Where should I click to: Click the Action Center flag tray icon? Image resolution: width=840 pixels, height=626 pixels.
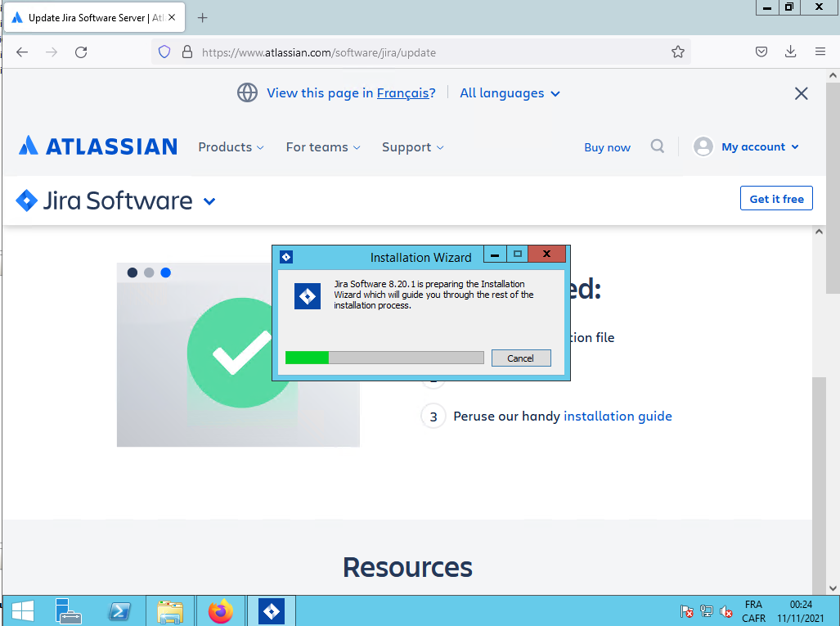pyautogui.click(x=686, y=611)
